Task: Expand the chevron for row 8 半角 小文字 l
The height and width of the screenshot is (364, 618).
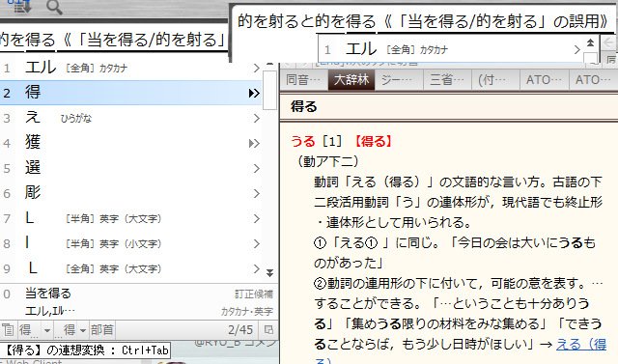Action: coord(257,244)
